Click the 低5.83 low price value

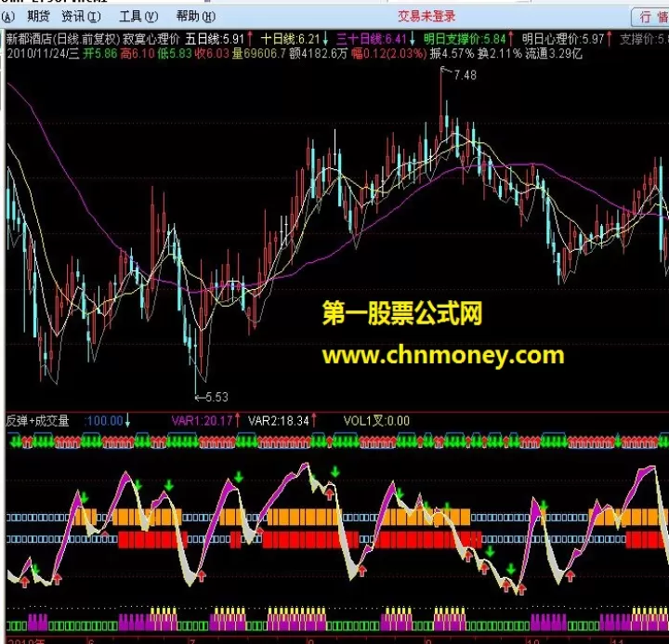175,54
